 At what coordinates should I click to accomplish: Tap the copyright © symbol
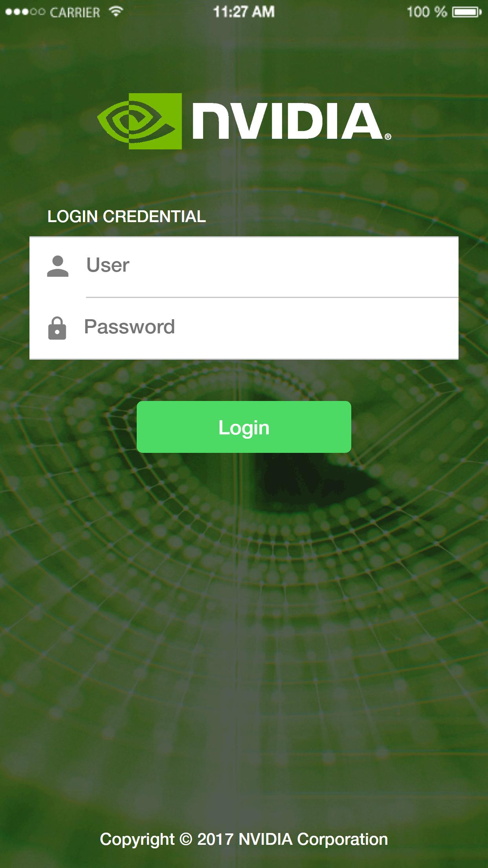[x=186, y=839]
